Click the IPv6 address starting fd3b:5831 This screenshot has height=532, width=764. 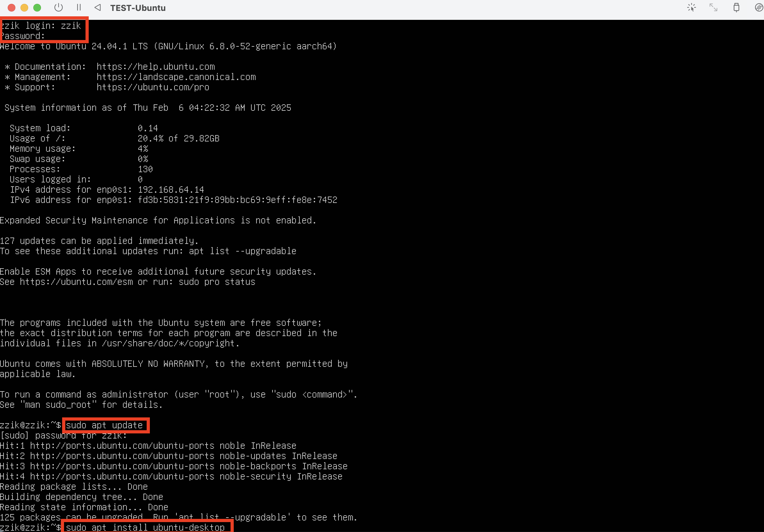(x=238, y=200)
